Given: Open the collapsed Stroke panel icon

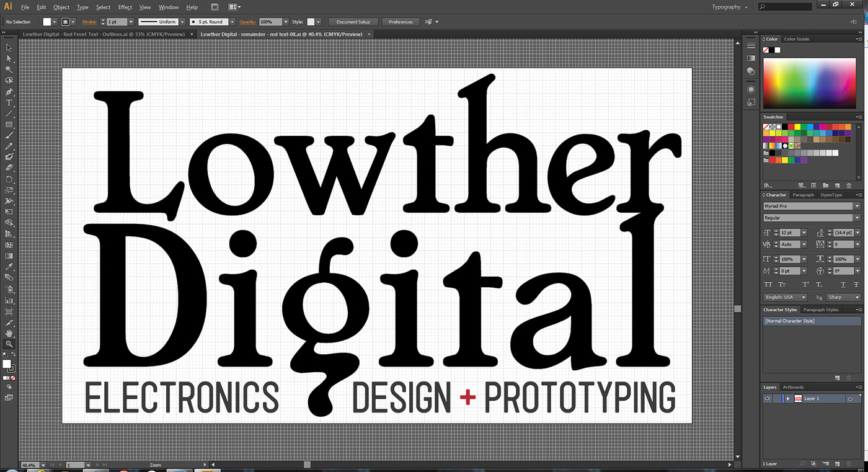Looking at the screenshot, I should point(751,46).
